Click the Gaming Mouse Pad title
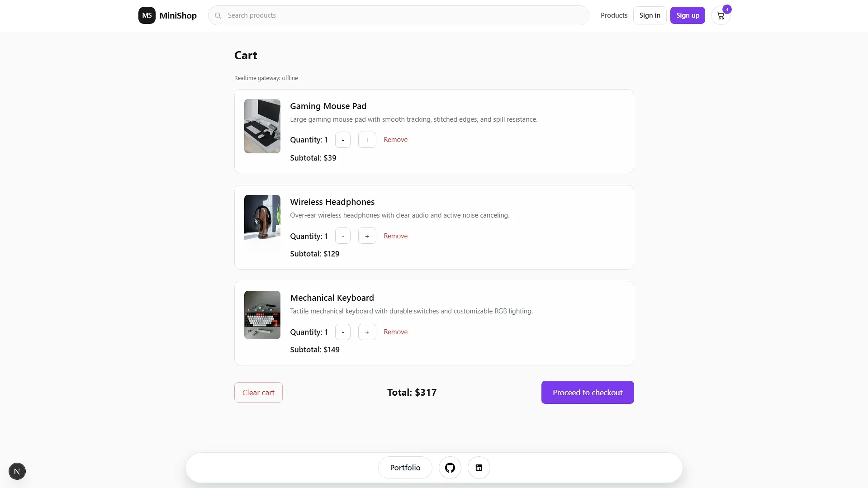Screen dimensions: 868x488 (x=328, y=106)
